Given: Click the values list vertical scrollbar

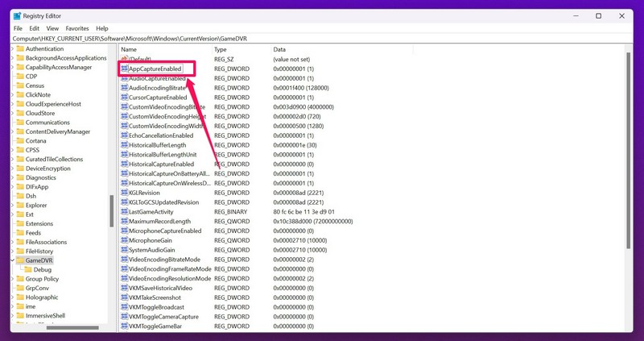Looking at the screenshot, I should pos(629,150).
